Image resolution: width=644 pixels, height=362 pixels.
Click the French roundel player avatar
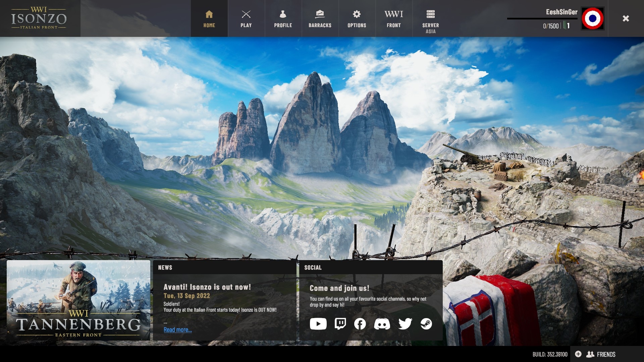point(593,18)
